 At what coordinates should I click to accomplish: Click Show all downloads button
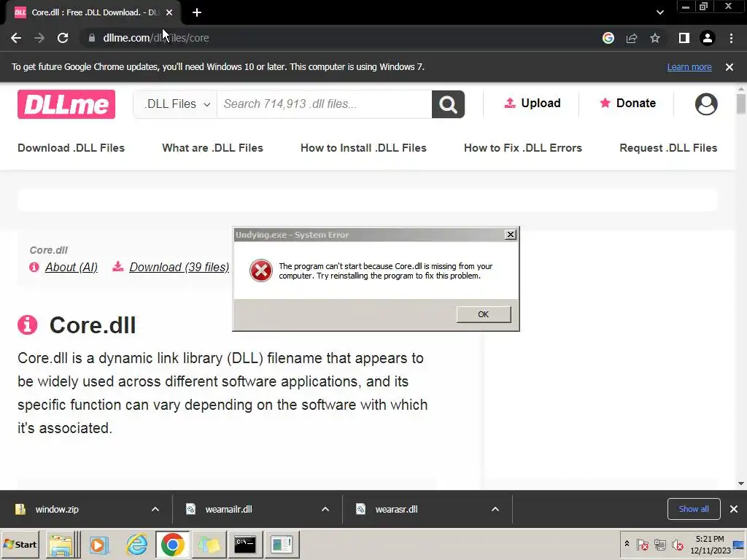(x=694, y=509)
